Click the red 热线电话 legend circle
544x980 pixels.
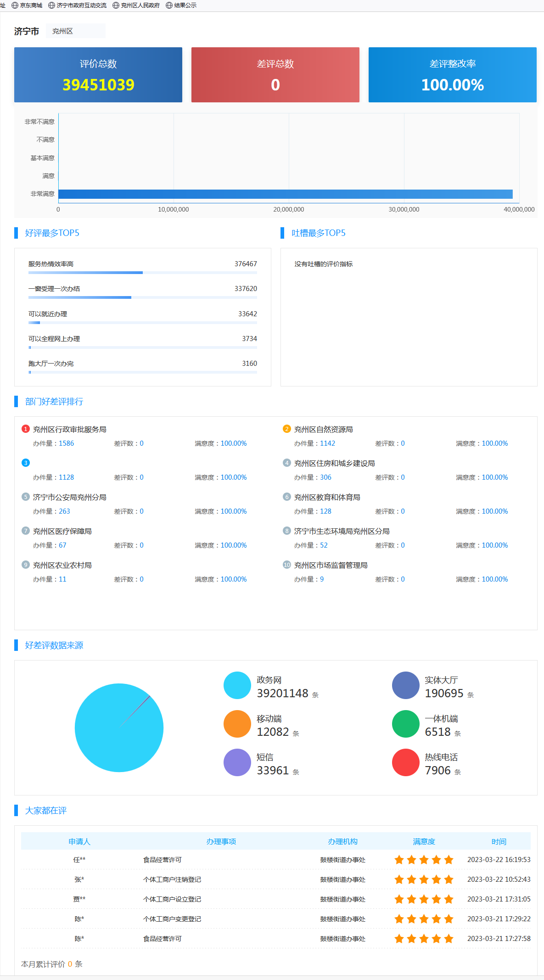[x=405, y=762]
